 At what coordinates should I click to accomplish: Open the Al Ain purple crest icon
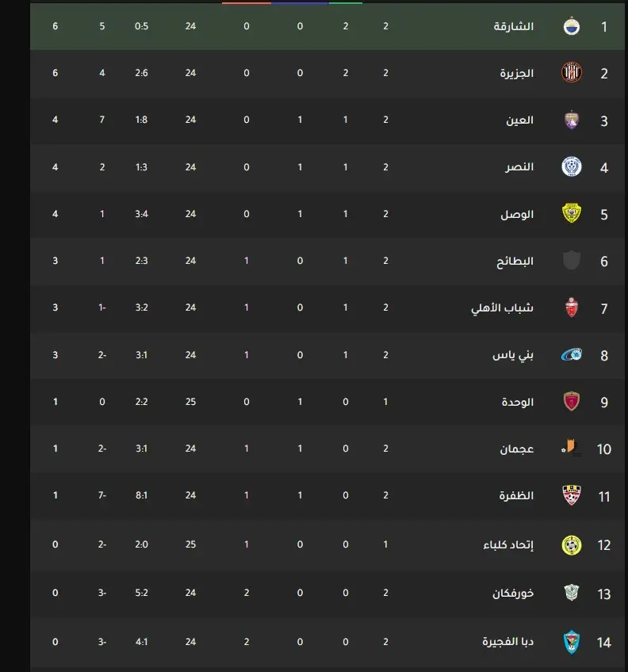pyautogui.click(x=572, y=120)
